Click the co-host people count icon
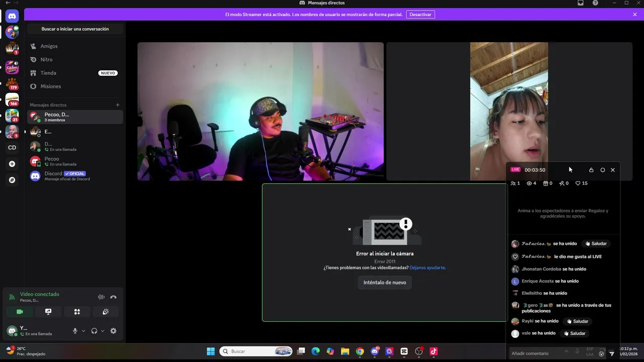The height and width of the screenshot is (362, 644). click(515, 184)
